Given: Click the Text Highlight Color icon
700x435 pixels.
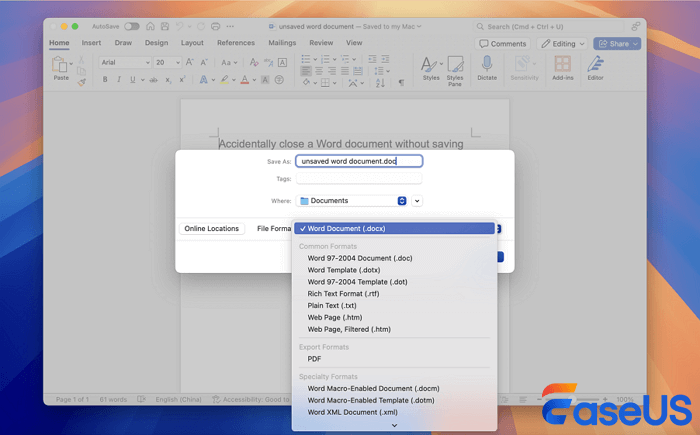Looking at the screenshot, I should (x=225, y=80).
